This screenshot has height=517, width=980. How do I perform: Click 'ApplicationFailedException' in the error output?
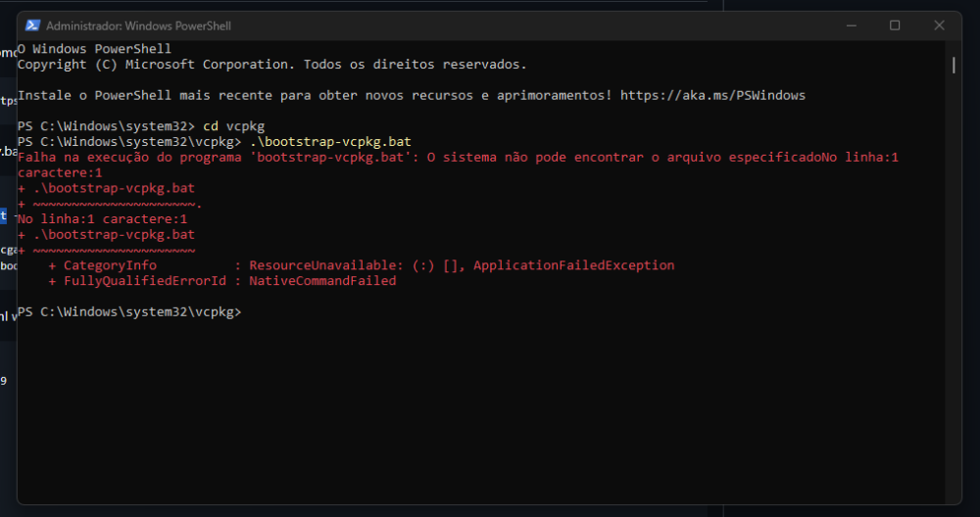573,265
